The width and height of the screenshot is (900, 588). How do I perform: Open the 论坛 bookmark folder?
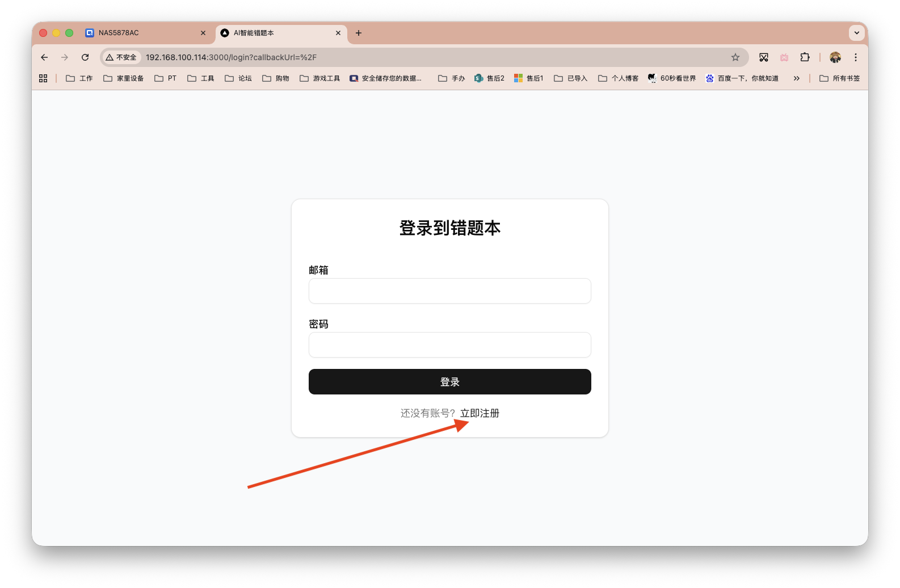pos(238,78)
